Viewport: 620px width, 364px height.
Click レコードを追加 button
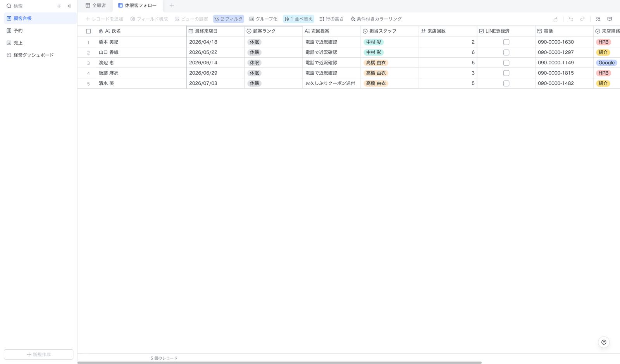[x=104, y=19]
